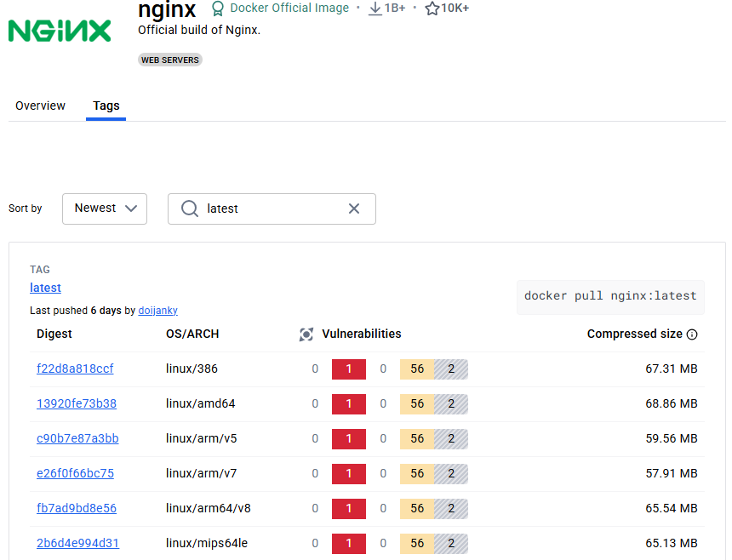The height and width of the screenshot is (560, 732).
Task: Click the linux/mips64le OS/ARCH cell
Action: click(207, 543)
